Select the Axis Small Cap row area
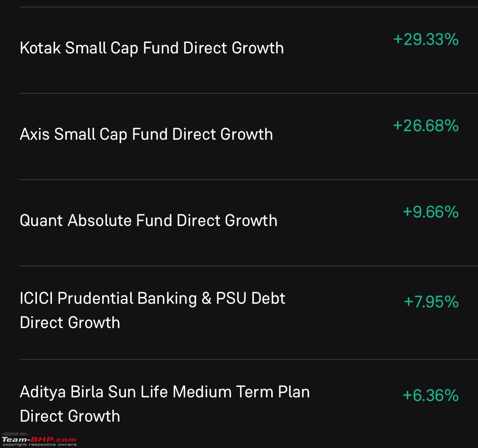 pyautogui.click(x=249, y=137)
